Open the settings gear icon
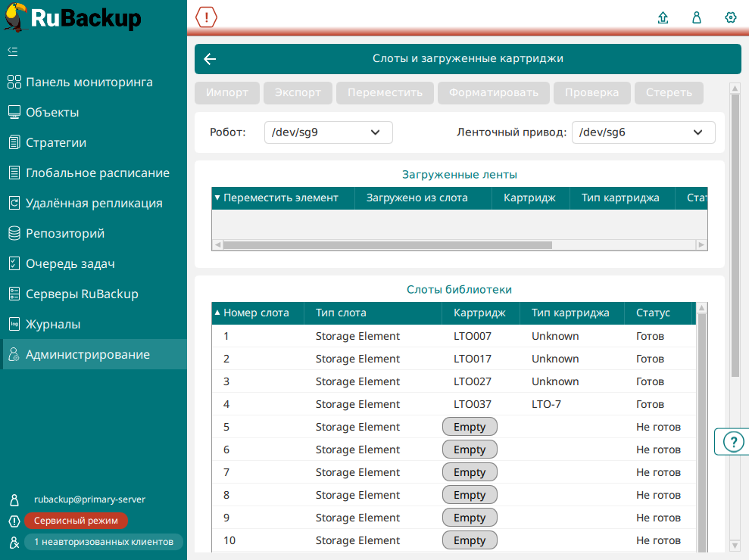This screenshot has height=560, width=749. (730, 17)
